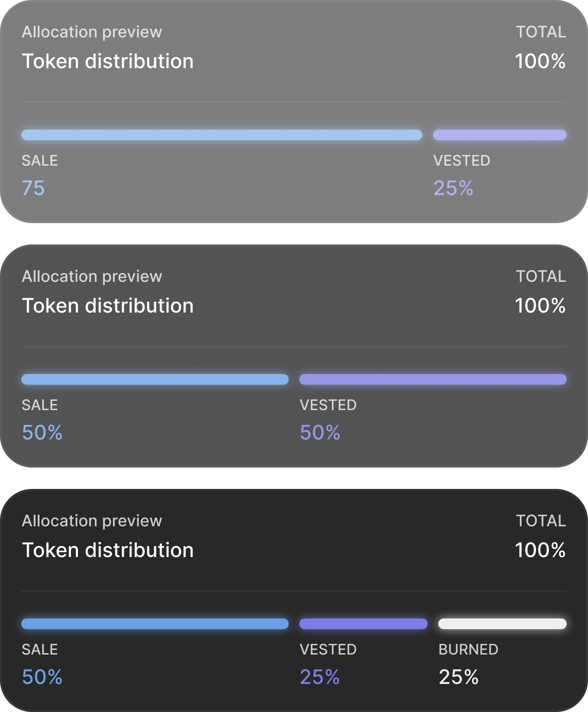Click the SALE 50% value in bottom card

tap(42, 677)
